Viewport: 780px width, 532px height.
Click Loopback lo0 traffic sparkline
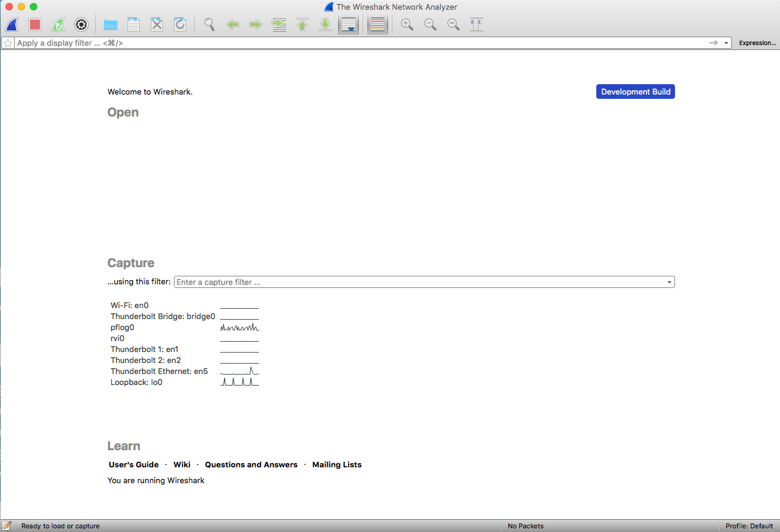point(240,382)
